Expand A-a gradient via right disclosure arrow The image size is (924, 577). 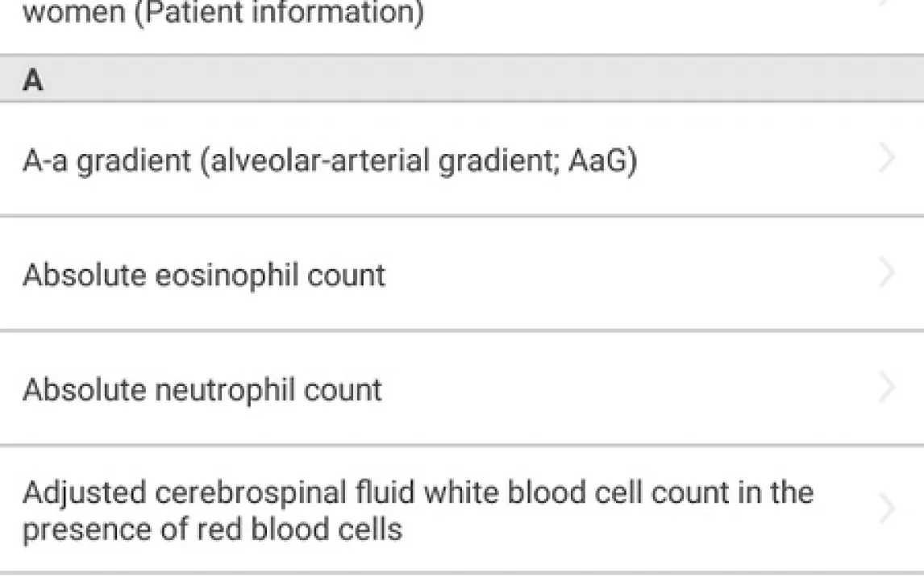click(886, 159)
